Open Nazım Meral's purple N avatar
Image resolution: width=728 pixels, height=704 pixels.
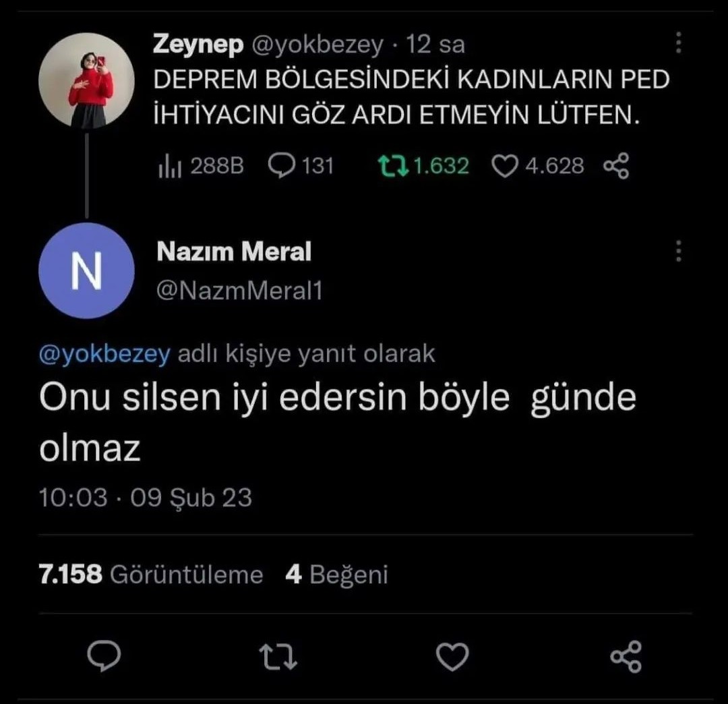tap(86, 270)
